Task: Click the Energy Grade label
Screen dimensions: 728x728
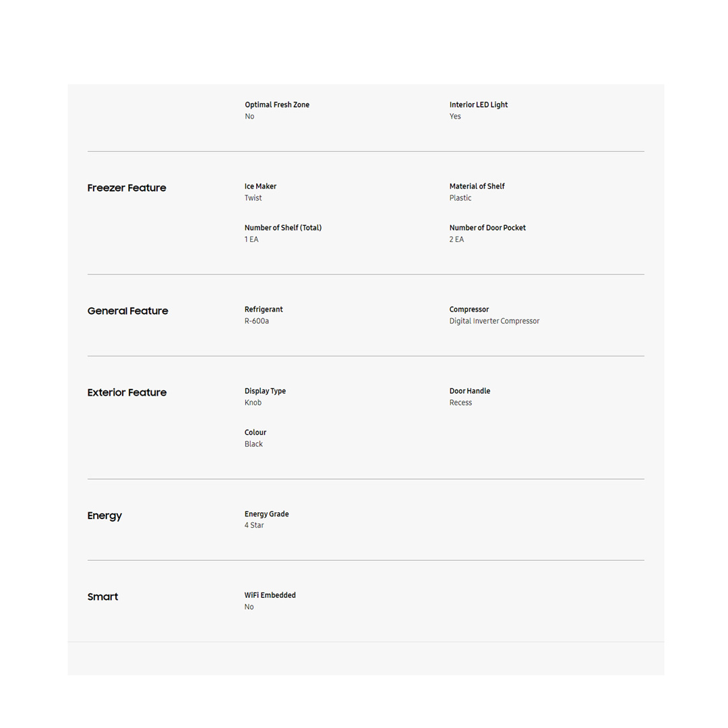Action: click(x=266, y=514)
